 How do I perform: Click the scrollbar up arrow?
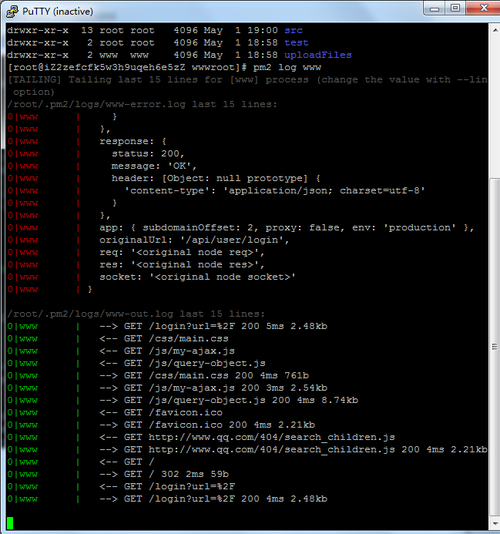495,30
